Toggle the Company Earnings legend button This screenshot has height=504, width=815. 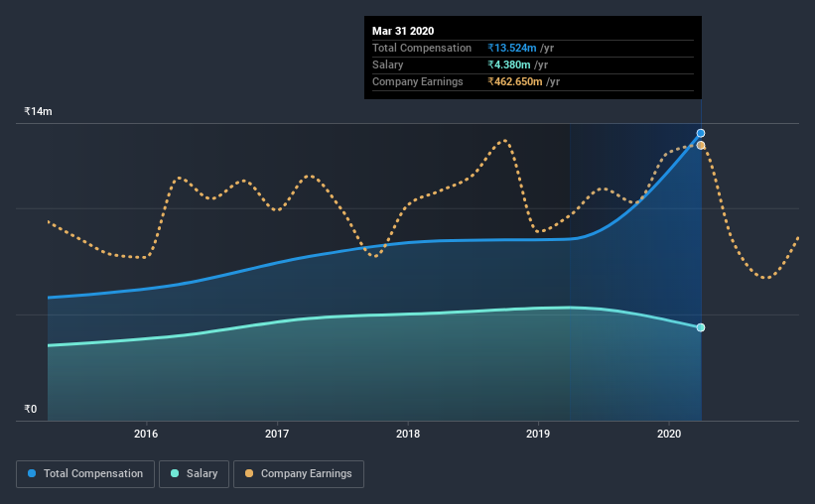point(299,474)
